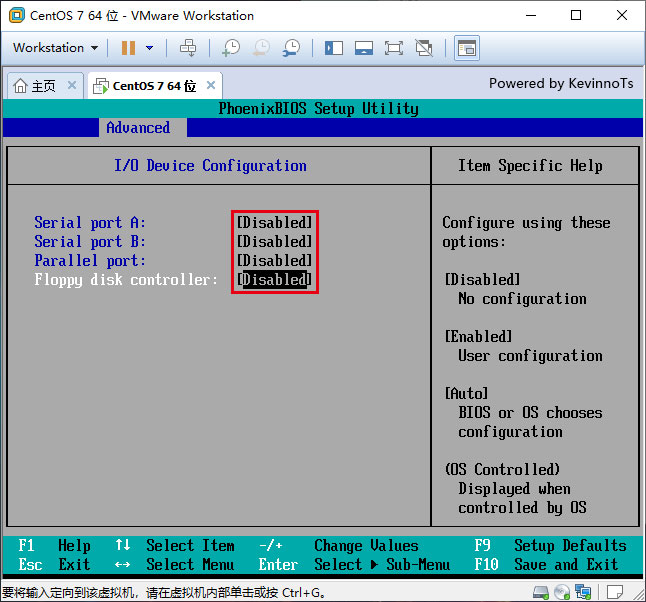Click the Esc Exit key hint

coord(54,565)
